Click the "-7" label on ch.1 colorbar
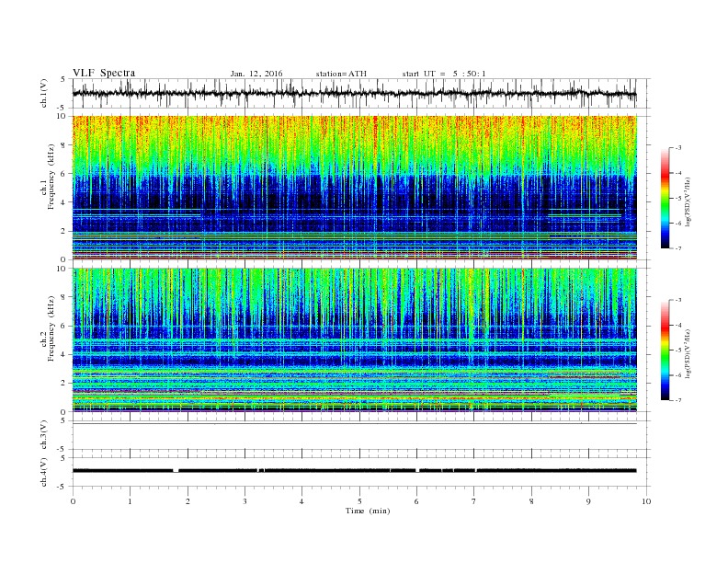 pyautogui.click(x=678, y=248)
